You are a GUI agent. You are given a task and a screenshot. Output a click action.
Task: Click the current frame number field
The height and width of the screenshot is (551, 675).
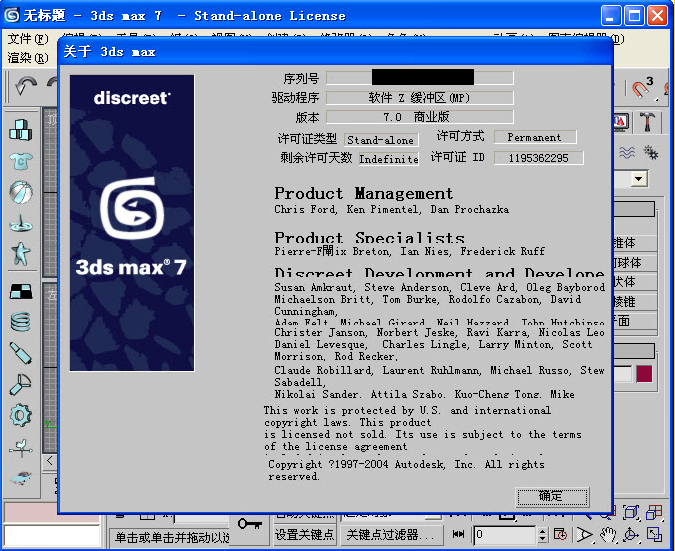[x=505, y=535]
